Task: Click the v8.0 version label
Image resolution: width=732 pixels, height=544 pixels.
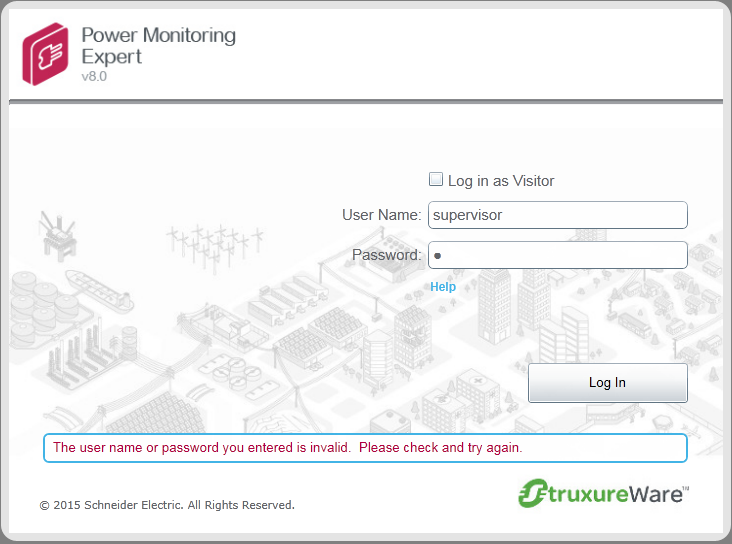Action: [94, 76]
